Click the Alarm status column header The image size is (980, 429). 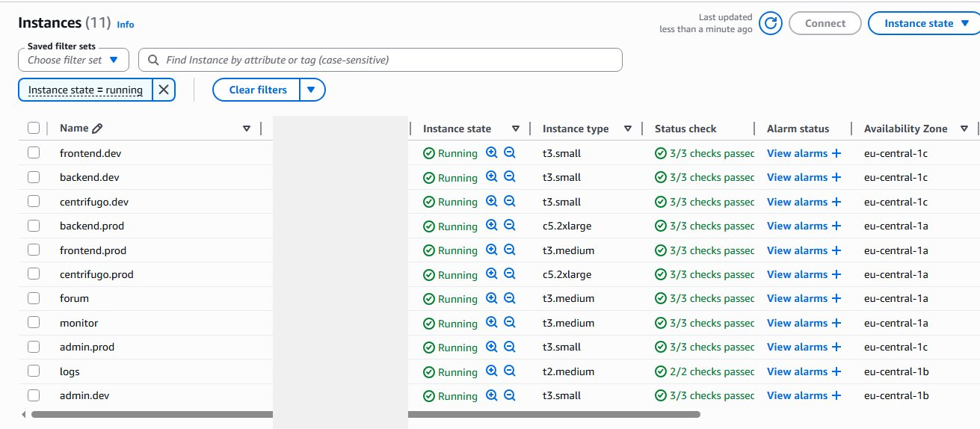(798, 129)
